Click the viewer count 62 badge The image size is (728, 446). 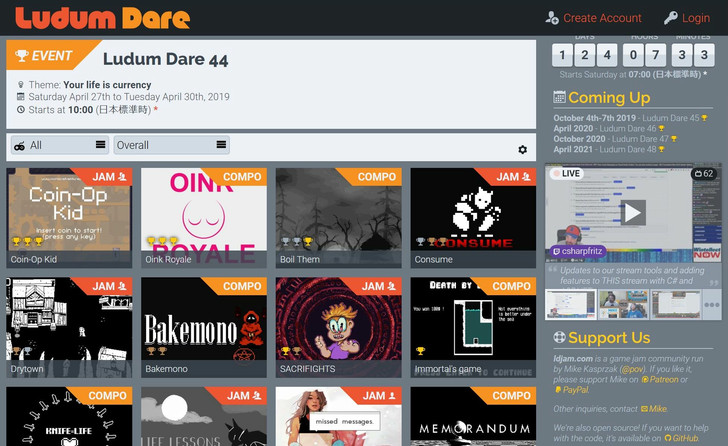(704, 174)
